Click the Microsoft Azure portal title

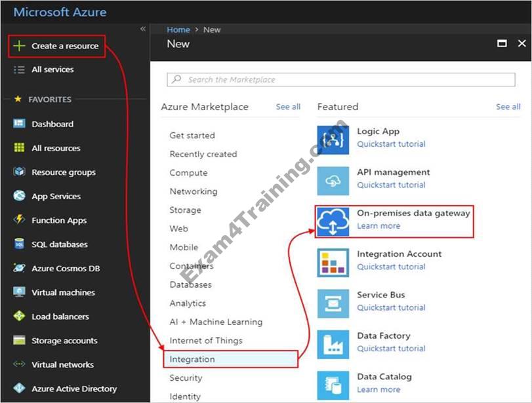60,12
